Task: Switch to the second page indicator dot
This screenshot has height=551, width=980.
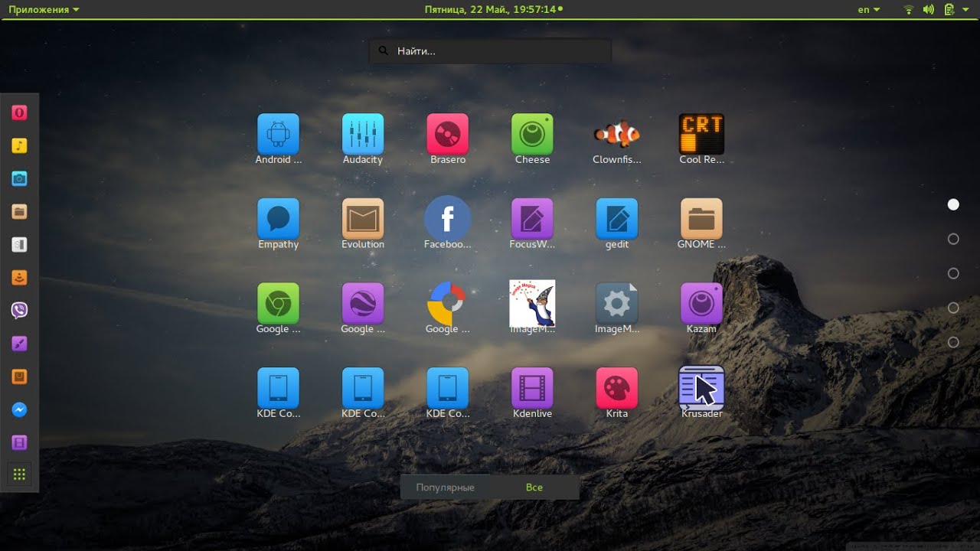Action: click(953, 239)
